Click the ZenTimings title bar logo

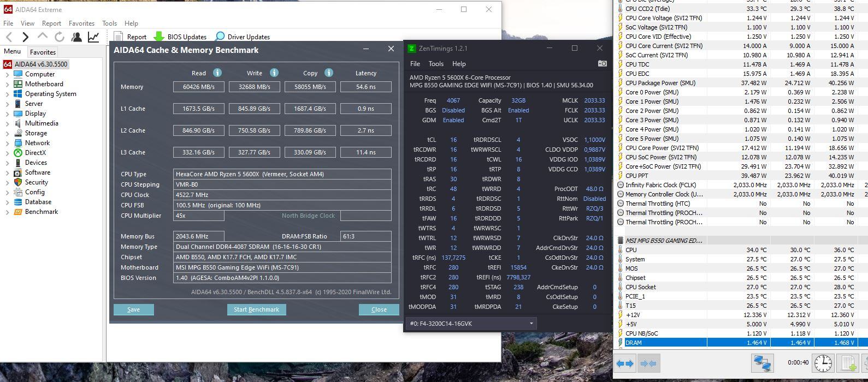(412, 49)
